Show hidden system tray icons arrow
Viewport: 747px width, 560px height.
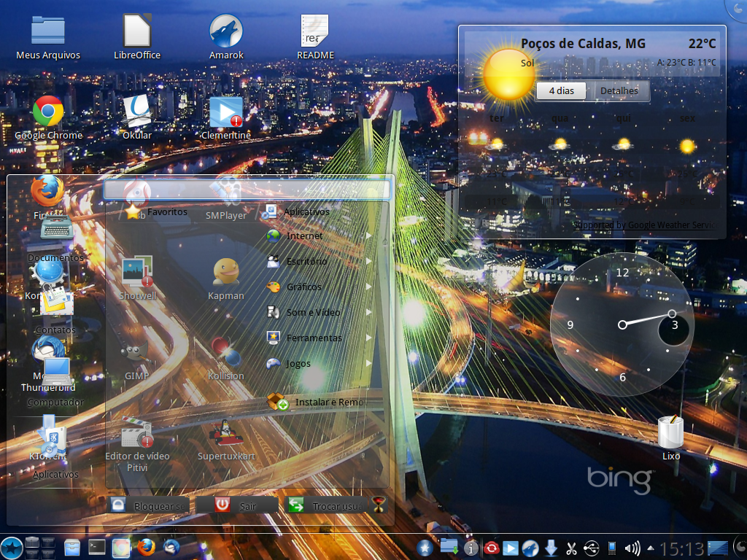click(x=650, y=548)
